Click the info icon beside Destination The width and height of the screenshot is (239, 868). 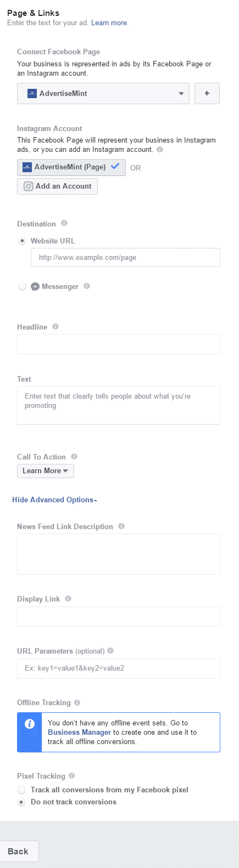[64, 223]
